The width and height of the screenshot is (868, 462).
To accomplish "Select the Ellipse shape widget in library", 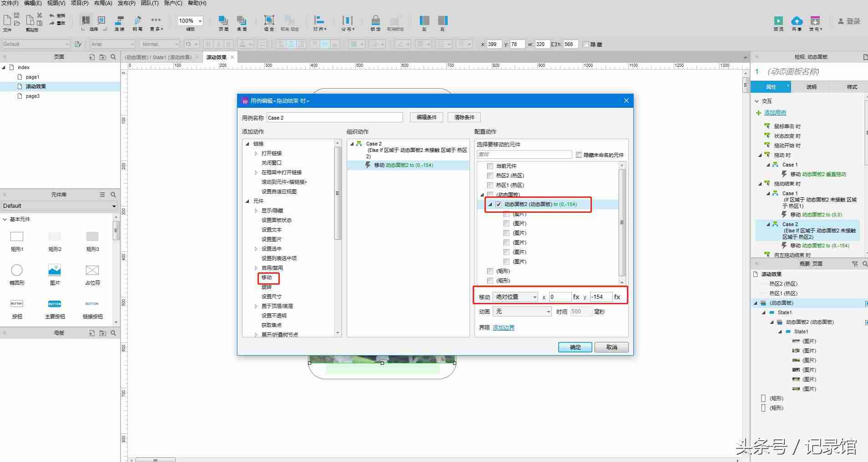I will pos(17,270).
